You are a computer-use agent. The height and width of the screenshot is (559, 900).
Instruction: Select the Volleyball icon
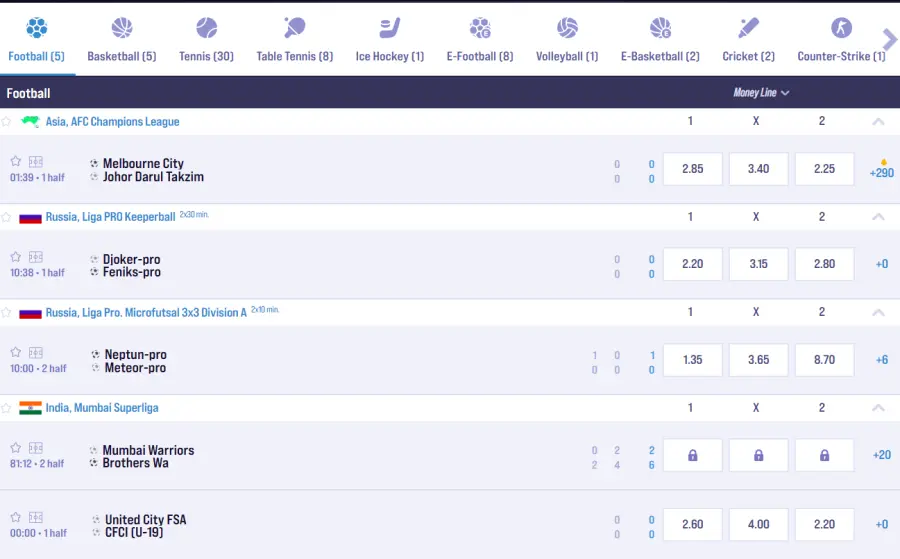(567, 28)
